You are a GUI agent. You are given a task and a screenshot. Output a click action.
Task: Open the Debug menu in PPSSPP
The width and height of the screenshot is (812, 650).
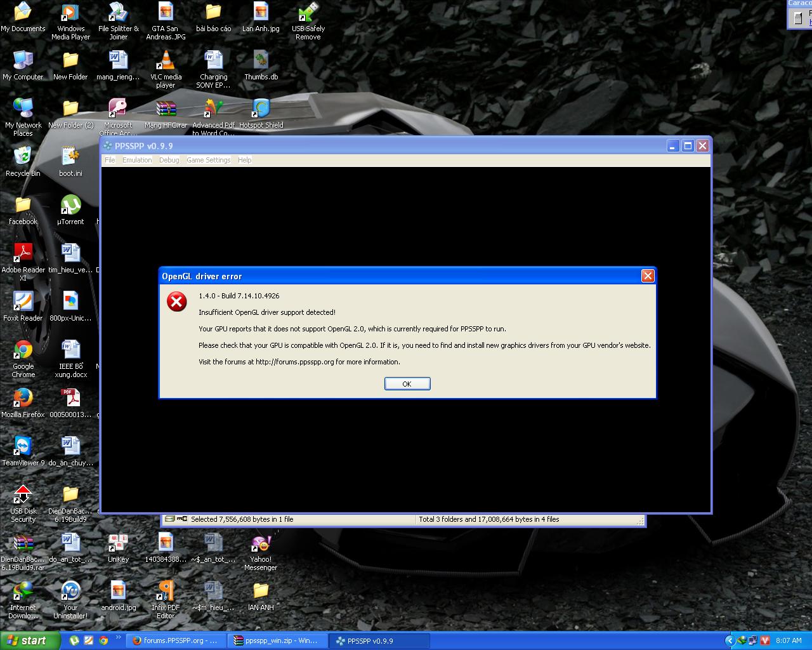pos(169,160)
